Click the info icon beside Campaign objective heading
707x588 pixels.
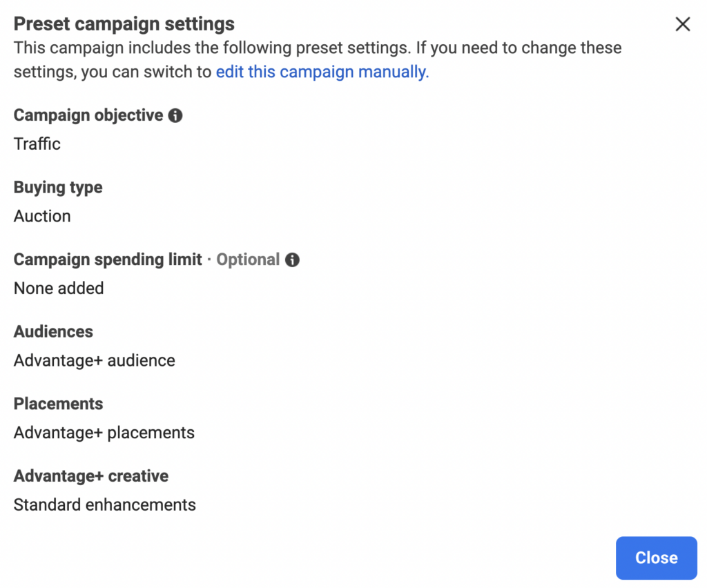175,115
